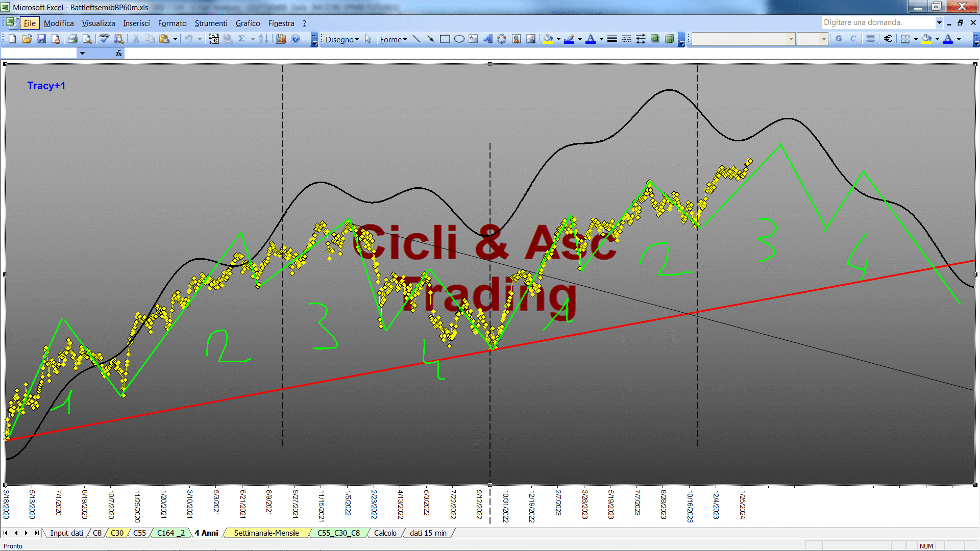Select the Line drawing tool
This screenshot has width=980, height=551.
pos(416,39)
